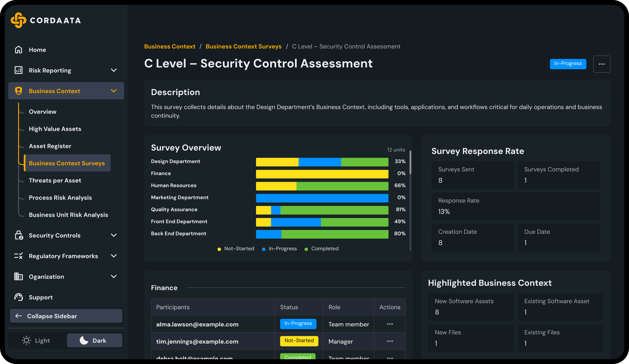
Task: Expand the Organization section chevron
Action: (114, 277)
